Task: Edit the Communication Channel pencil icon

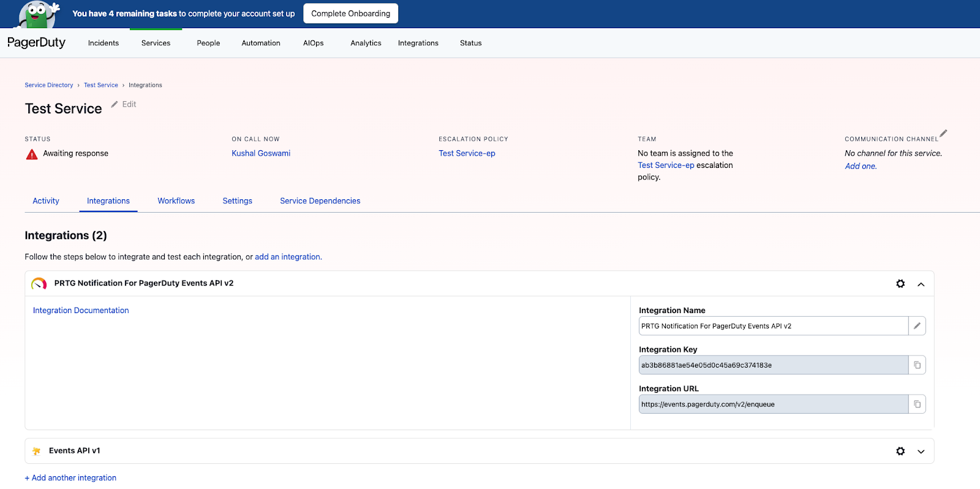Action: [x=943, y=133]
